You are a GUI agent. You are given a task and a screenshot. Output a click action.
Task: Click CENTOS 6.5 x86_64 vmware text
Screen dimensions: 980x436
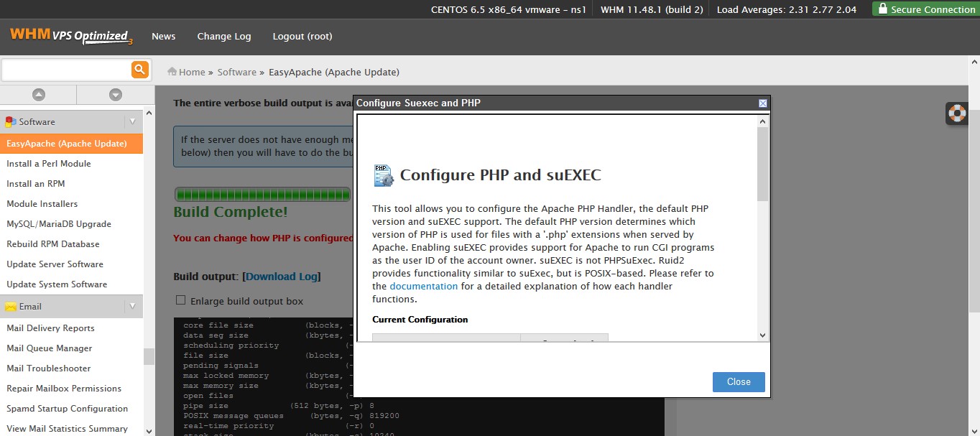[x=509, y=9]
